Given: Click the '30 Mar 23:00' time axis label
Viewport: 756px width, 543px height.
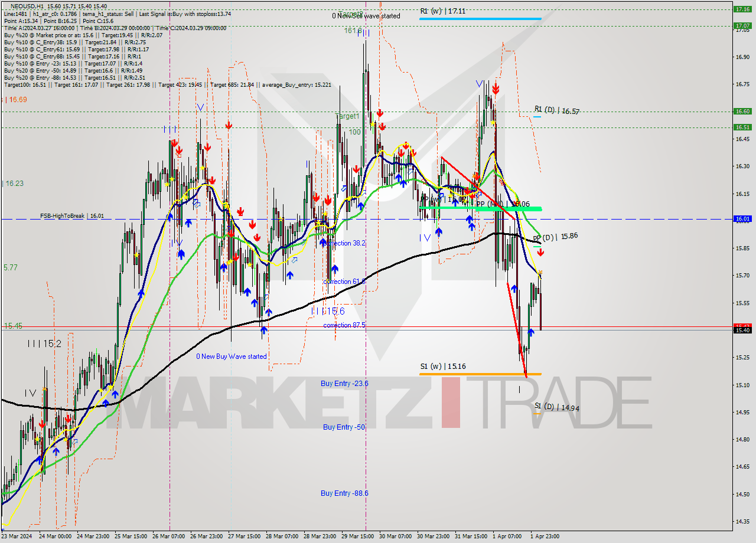Looking at the screenshot, I should 434,537.
